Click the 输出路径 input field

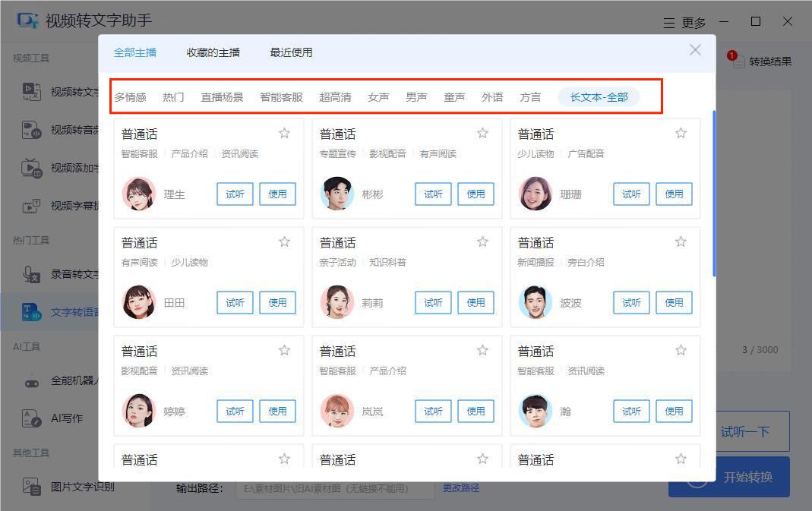(335, 488)
